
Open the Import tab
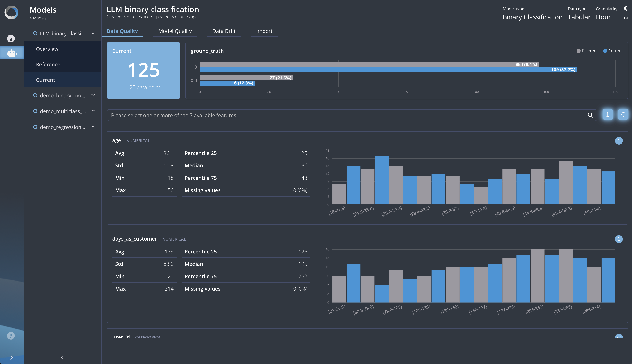(x=264, y=31)
